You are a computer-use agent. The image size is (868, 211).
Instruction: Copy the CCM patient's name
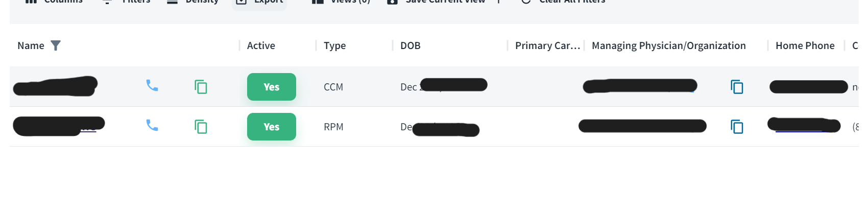201,87
